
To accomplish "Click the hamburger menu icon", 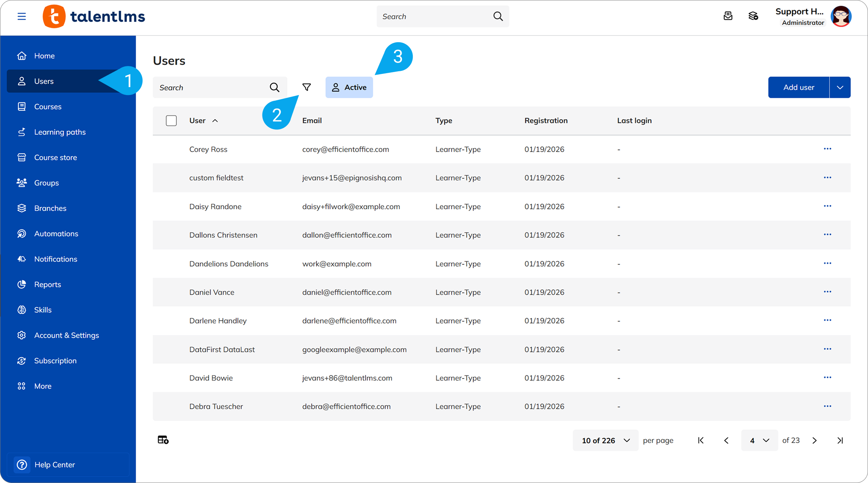I will coord(21,16).
